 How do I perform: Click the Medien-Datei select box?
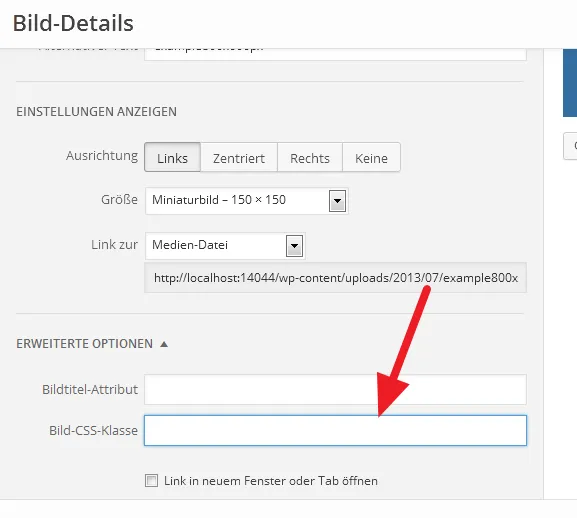coord(225,246)
